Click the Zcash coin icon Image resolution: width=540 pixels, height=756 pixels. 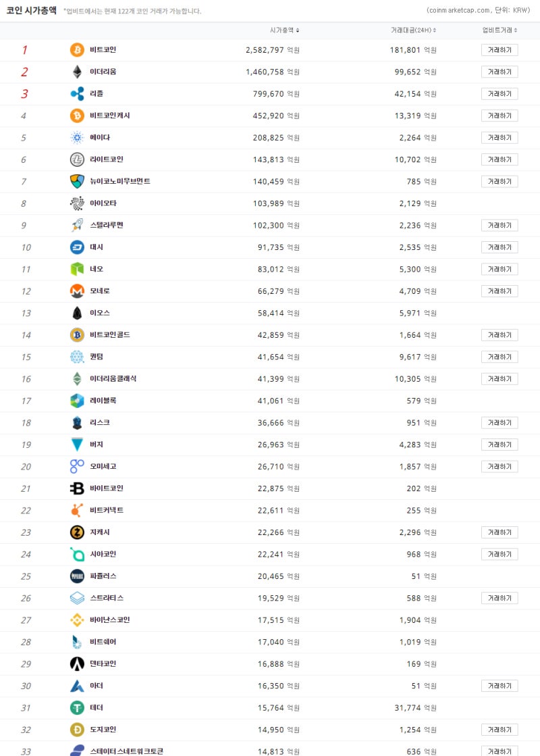click(x=78, y=532)
